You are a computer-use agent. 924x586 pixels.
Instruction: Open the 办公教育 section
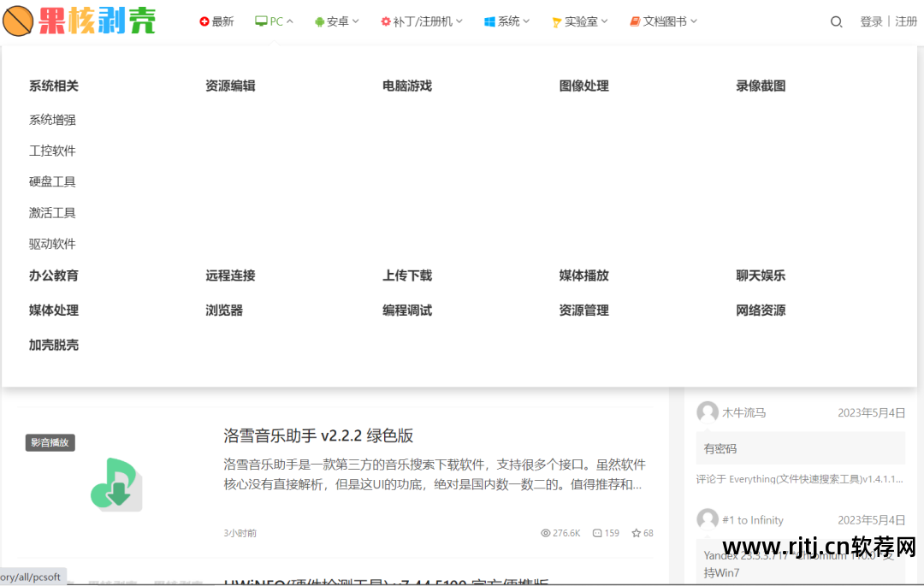(x=54, y=275)
